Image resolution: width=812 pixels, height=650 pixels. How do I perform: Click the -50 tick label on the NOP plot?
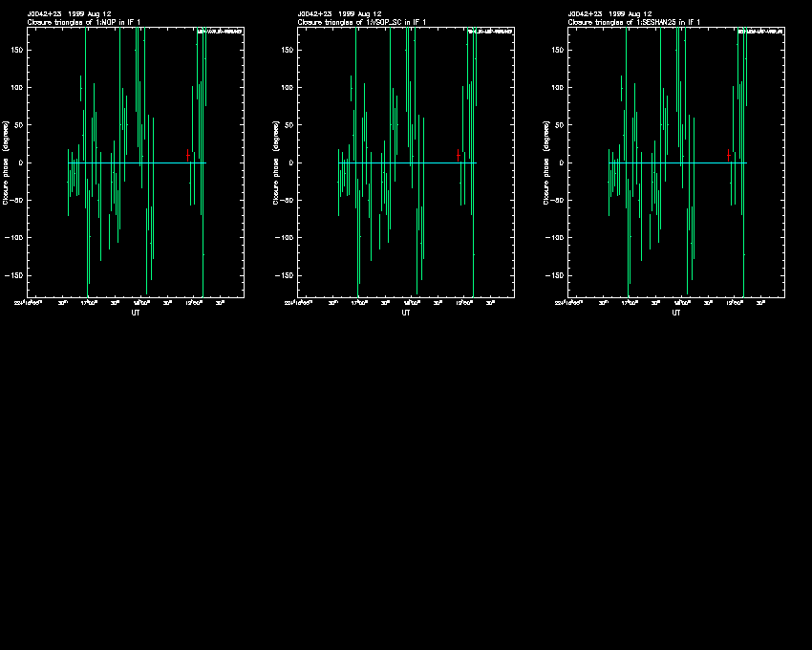click(x=16, y=200)
